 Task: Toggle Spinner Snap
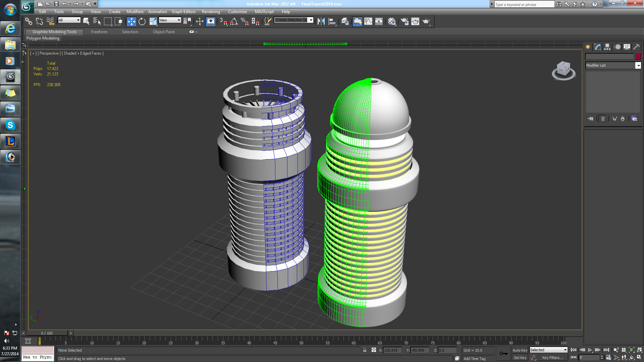click(256, 21)
